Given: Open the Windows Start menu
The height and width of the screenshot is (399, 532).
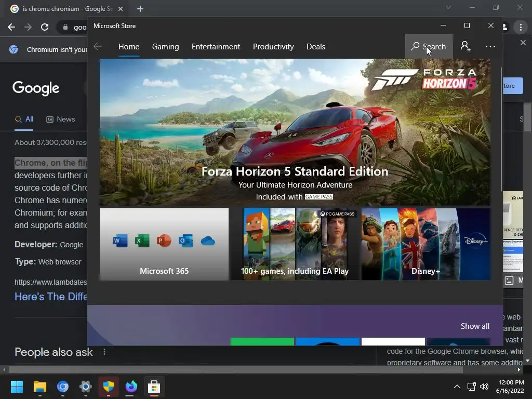Looking at the screenshot, I should pos(17,387).
